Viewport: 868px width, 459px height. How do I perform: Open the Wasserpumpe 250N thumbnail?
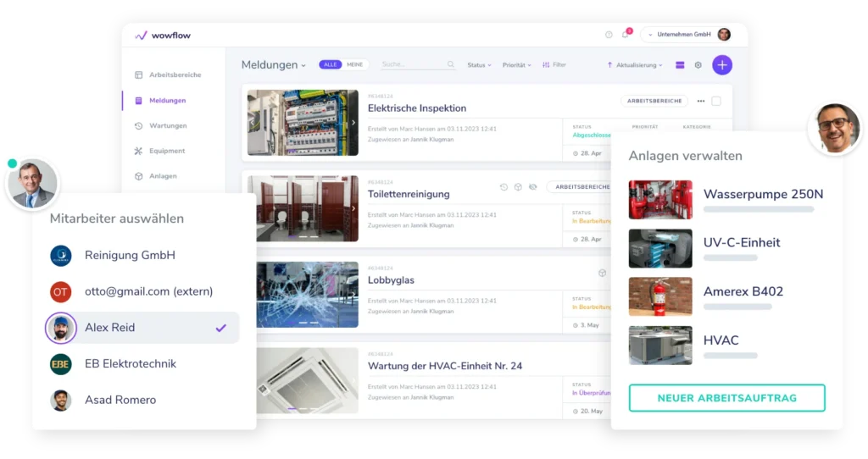click(x=660, y=200)
